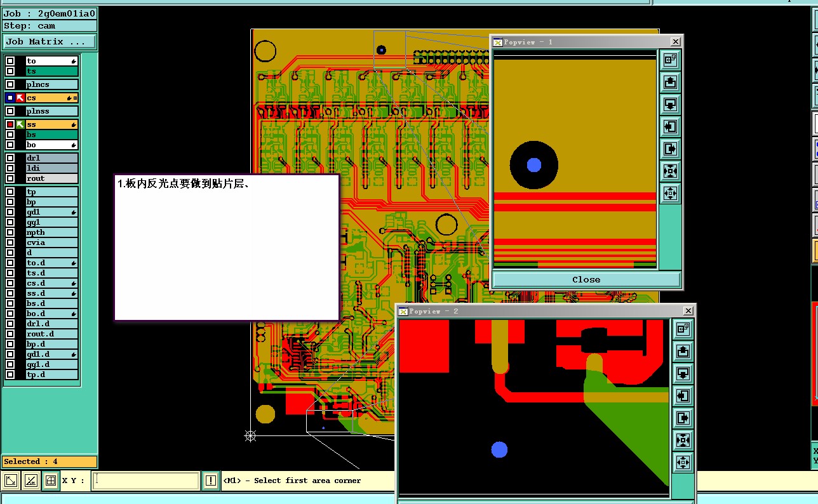Click the angle snap icon beside X Y
This screenshot has height=504, width=818.
(x=30, y=481)
